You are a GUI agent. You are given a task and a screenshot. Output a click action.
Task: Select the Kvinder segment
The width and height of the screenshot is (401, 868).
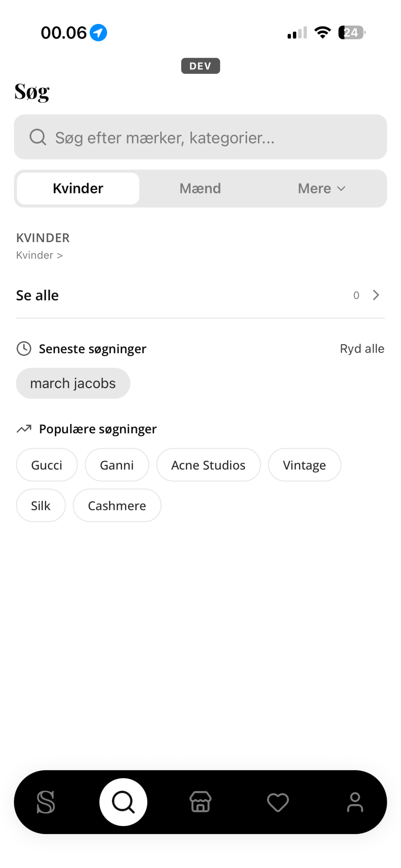[x=78, y=188]
